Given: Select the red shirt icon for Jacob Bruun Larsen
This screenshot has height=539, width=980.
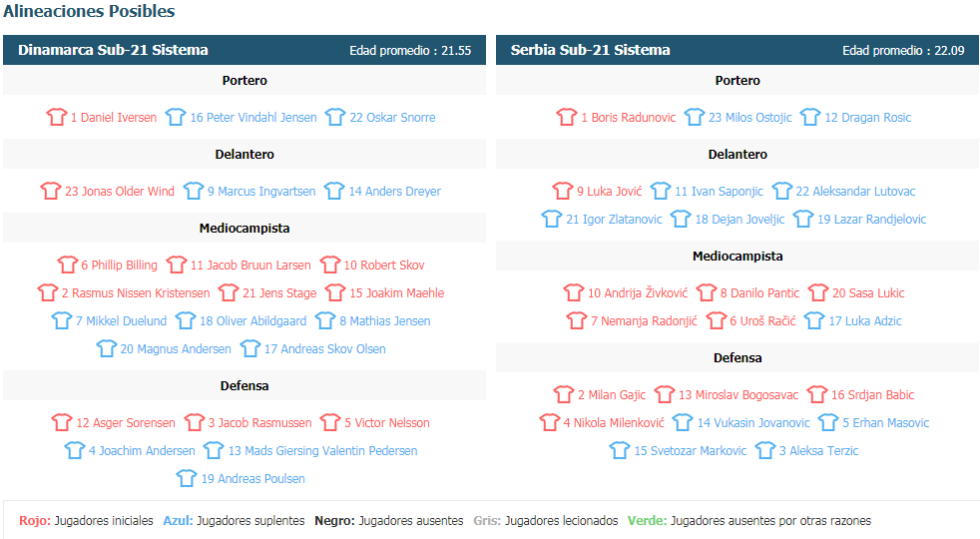Looking at the screenshot, I should point(177,265).
